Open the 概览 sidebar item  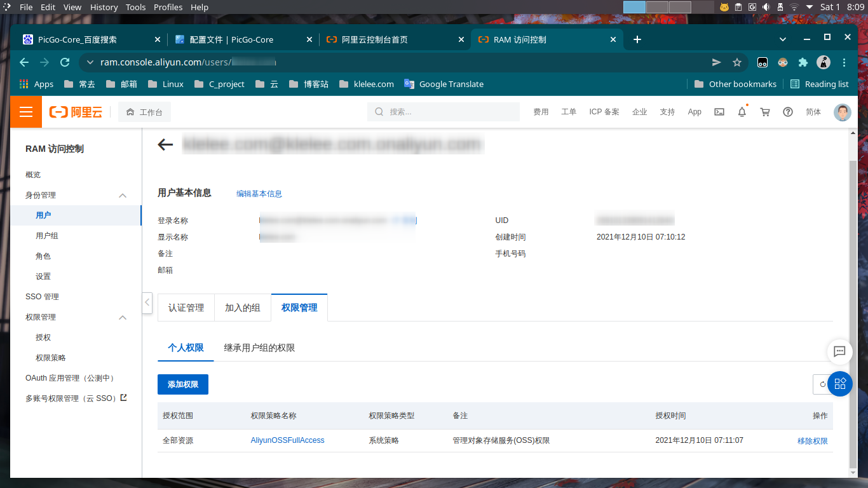[x=33, y=175]
